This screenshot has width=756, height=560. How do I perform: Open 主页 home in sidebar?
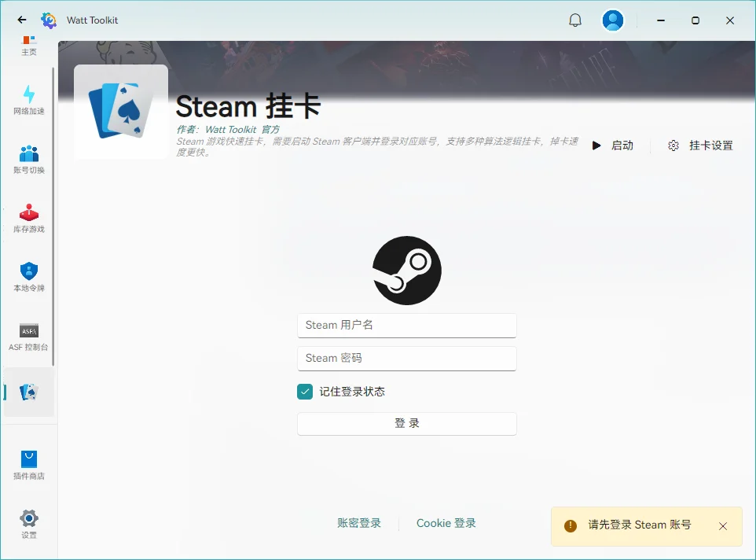[29, 46]
